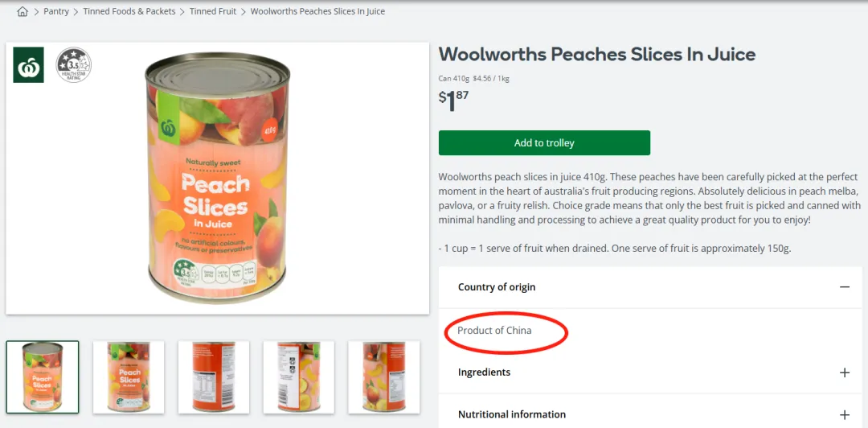This screenshot has width=868, height=428.
Task: Click the main peach slices can image
Action: pyautogui.click(x=216, y=178)
